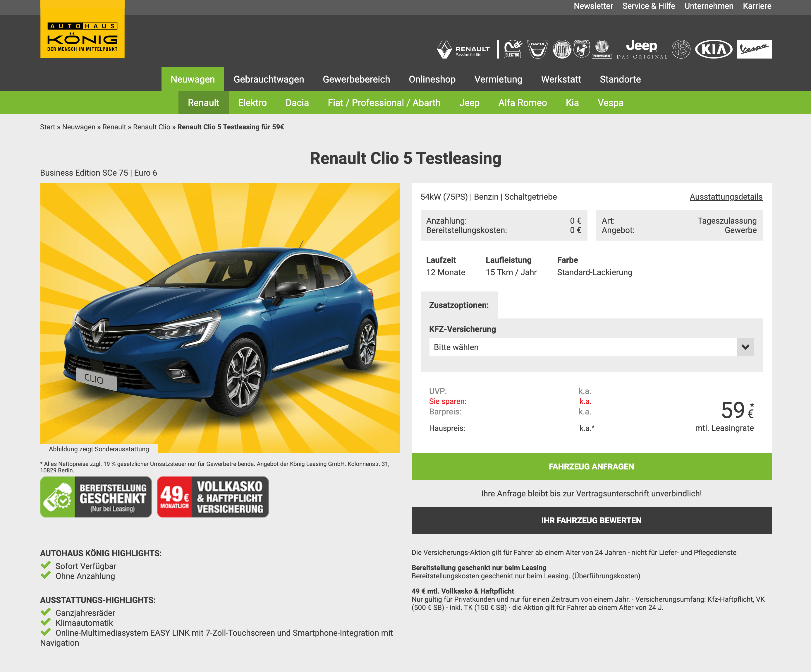
Task: Open the Dacia brand logo
Action: point(537,49)
